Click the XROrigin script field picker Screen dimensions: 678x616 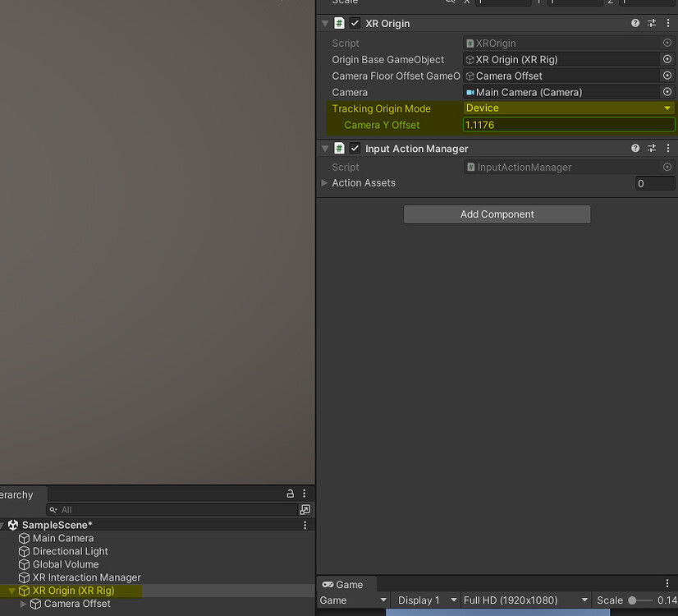coord(667,43)
